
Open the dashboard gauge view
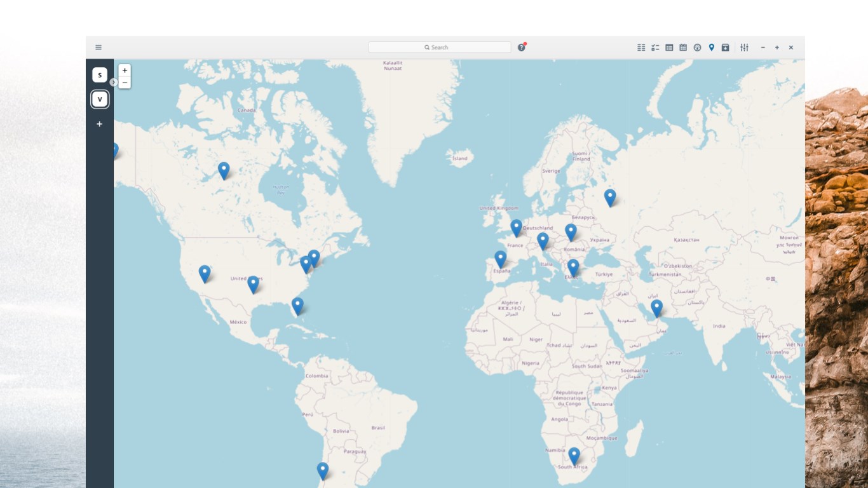click(697, 48)
